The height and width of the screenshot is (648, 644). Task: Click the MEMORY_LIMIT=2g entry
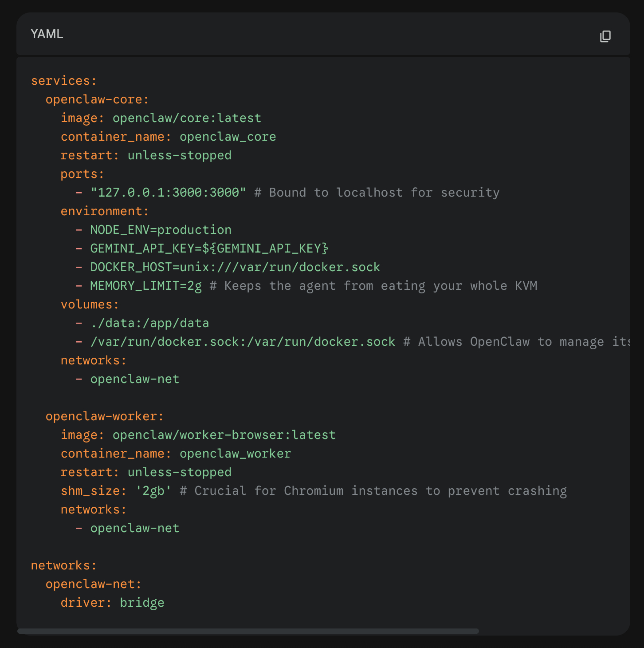tap(146, 286)
